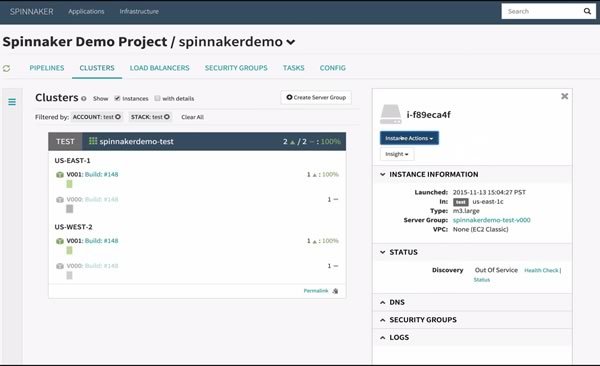Switch to the CONFIG tab
Viewport: 600px width, 366px height.
(x=333, y=68)
